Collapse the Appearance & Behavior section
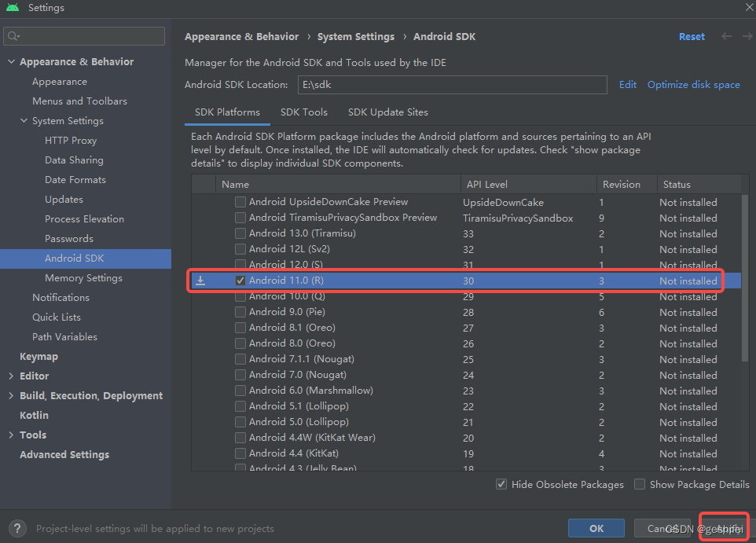 (x=11, y=62)
